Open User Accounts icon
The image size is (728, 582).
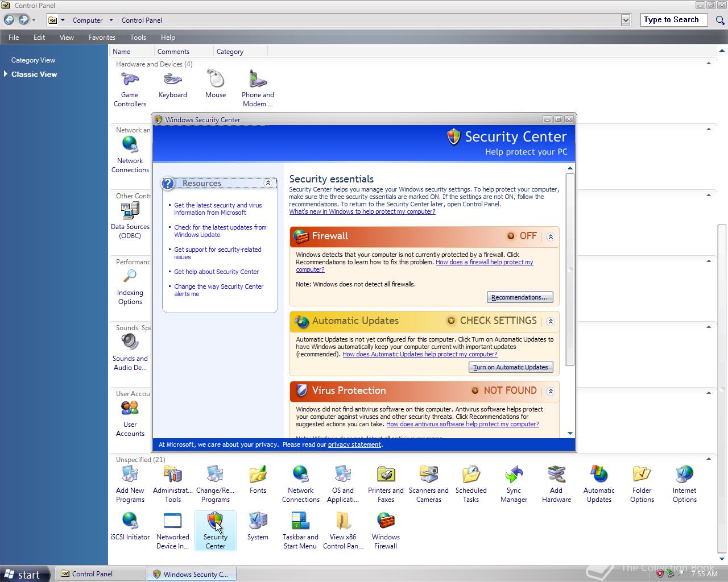130,418
